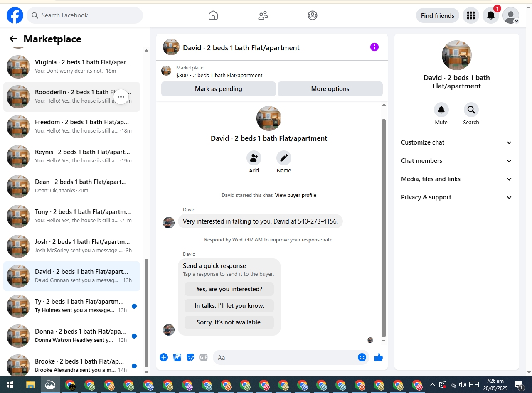Open Freedom conversation
Screen dimensions: 532x393
[x=71, y=126]
